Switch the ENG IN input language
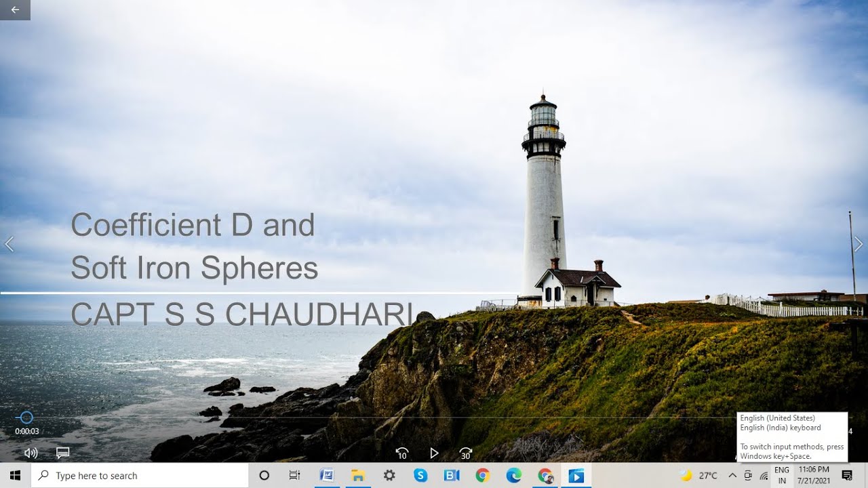Screen dimensions: 868x488 782,476
